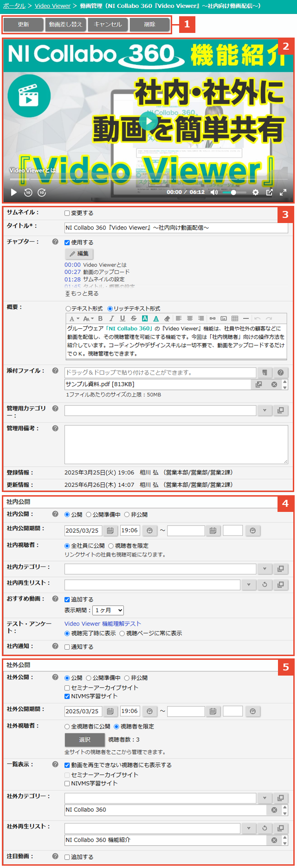Select 視聴者を限定 for 社内視聴者
The width and height of the screenshot is (297, 868).
pos(111,546)
